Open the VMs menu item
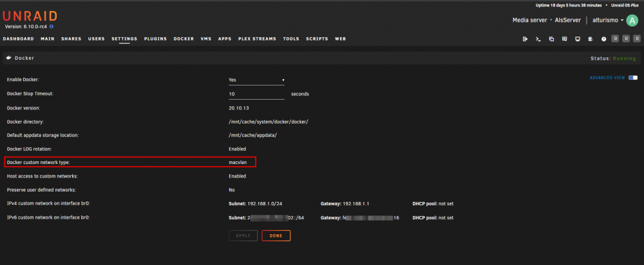644x265 pixels. [206, 39]
